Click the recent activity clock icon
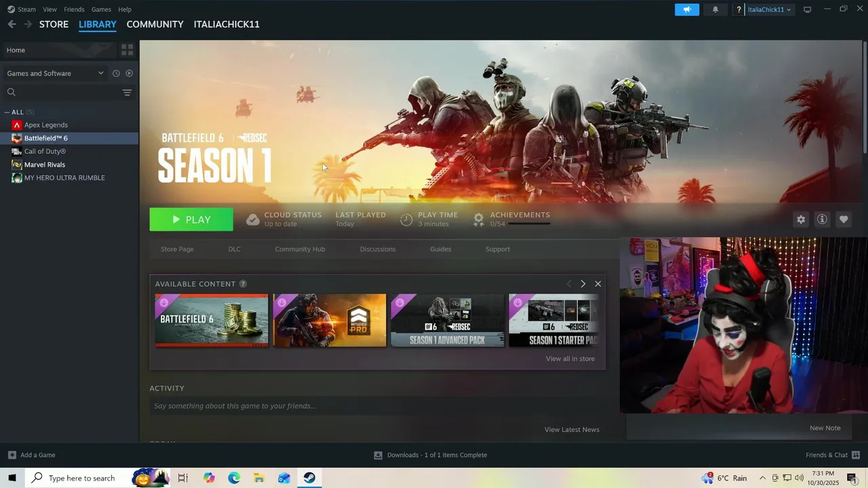 pos(116,73)
